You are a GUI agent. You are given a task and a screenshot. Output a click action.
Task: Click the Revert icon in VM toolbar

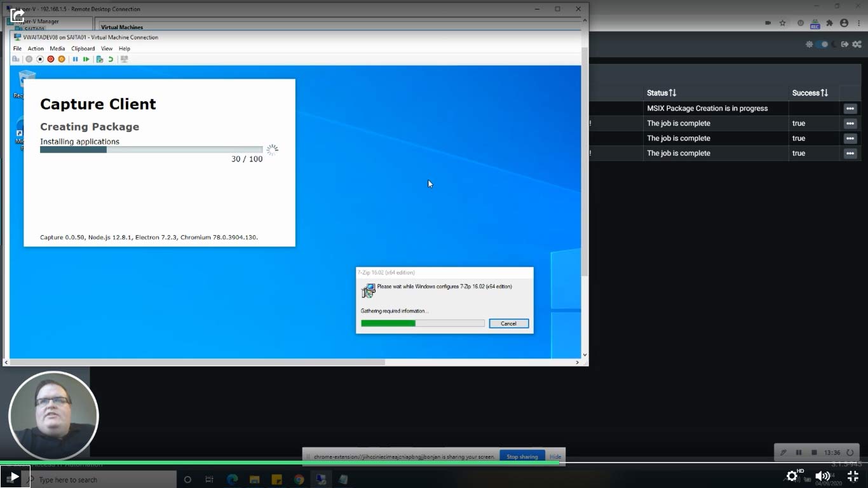(x=111, y=59)
